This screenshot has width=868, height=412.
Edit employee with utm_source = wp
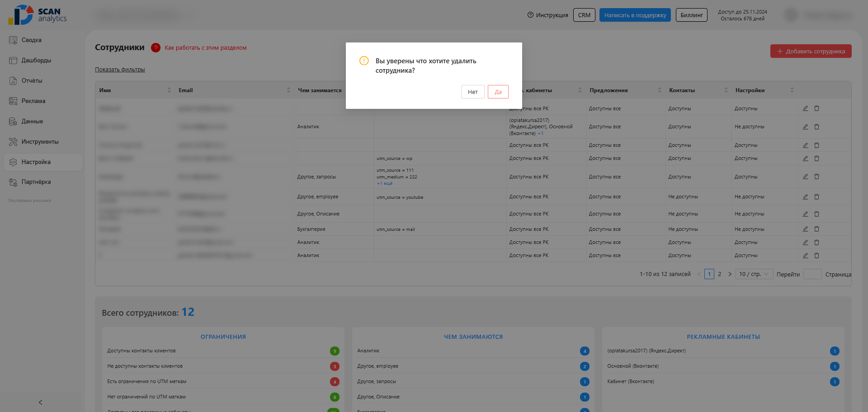pyautogui.click(x=805, y=159)
